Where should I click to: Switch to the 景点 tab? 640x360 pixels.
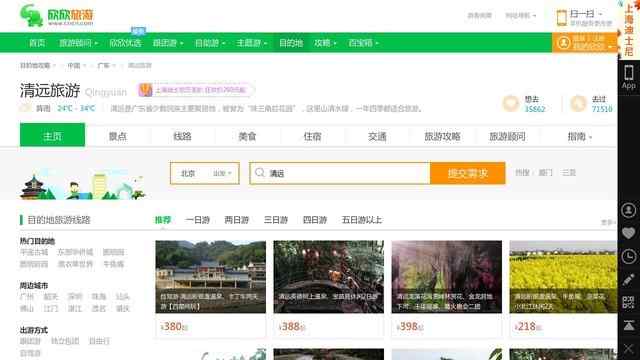(118, 136)
